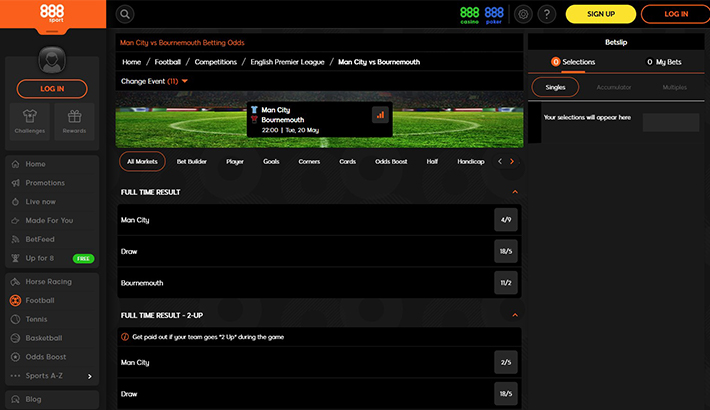
Task: Open Rewards gift icon tile
Action: [x=74, y=121]
